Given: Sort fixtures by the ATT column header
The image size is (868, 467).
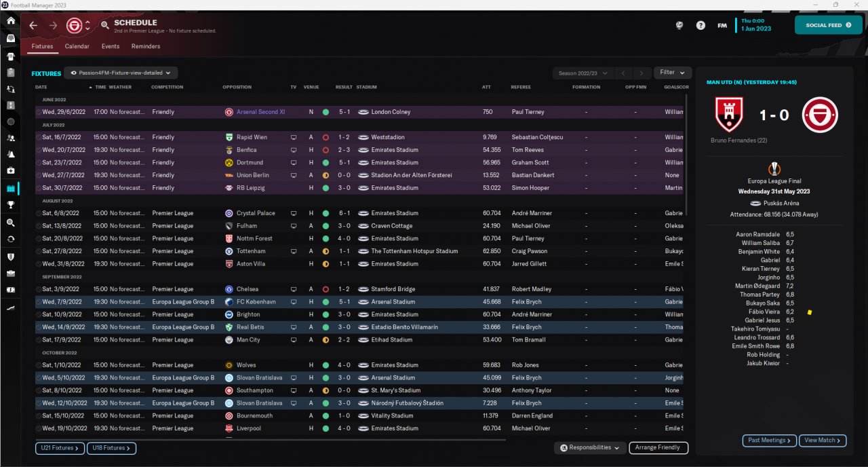Looking at the screenshot, I should pyautogui.click(x=486, y=87).
